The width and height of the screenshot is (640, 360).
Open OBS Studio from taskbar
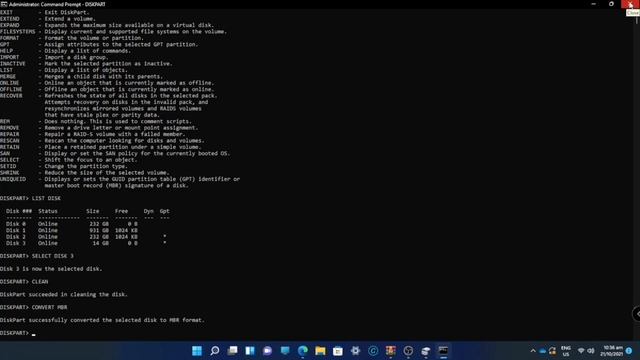coord(408,351)
